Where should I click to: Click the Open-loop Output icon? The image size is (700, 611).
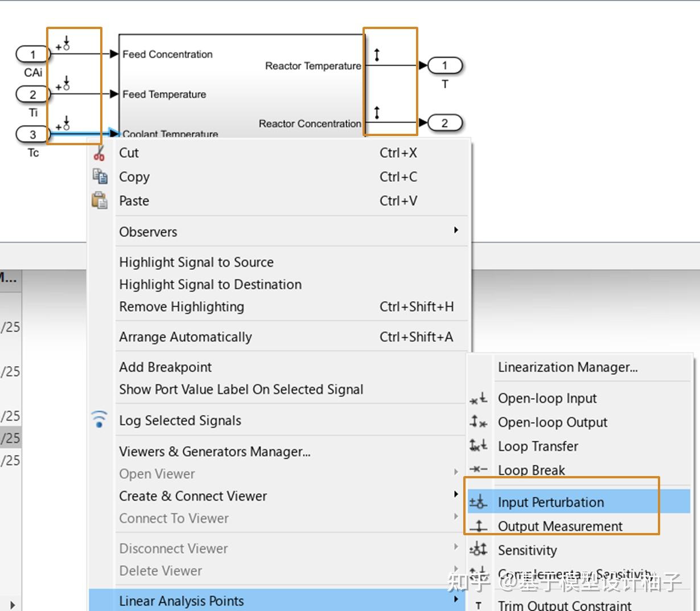(x=478, y=422)
